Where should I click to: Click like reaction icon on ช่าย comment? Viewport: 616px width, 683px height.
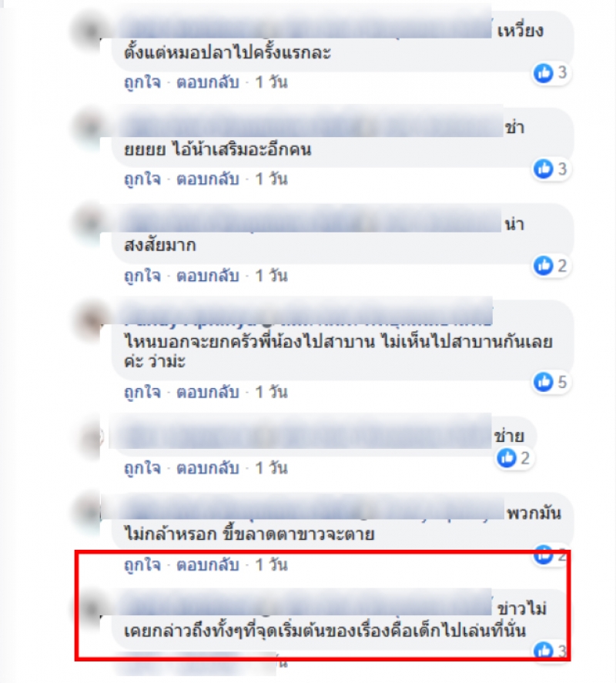point(507,458)
